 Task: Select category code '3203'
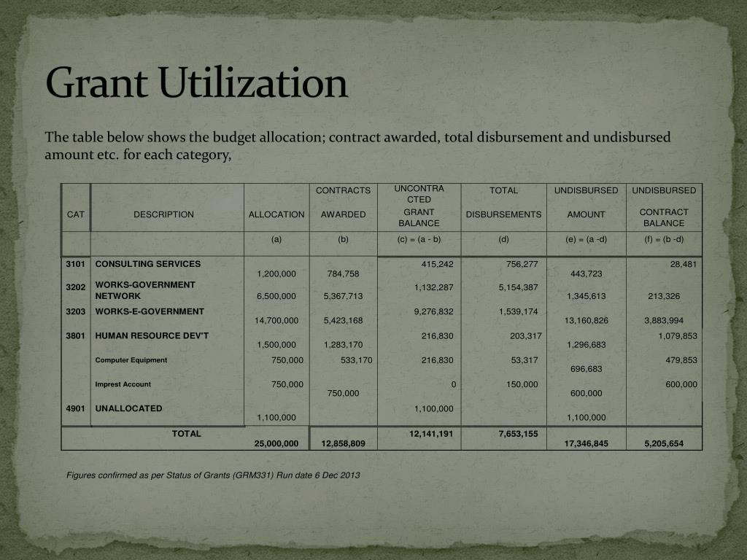(x=76, y=311)
